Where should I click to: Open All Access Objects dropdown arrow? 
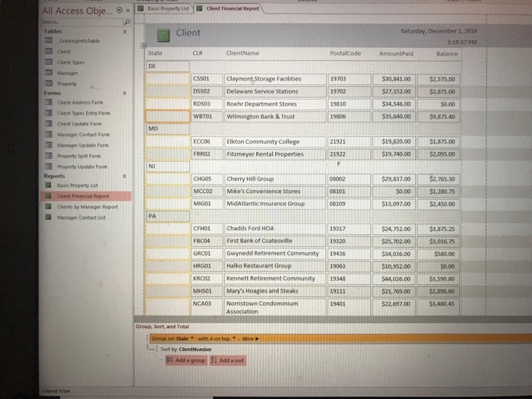pos(119,10)
